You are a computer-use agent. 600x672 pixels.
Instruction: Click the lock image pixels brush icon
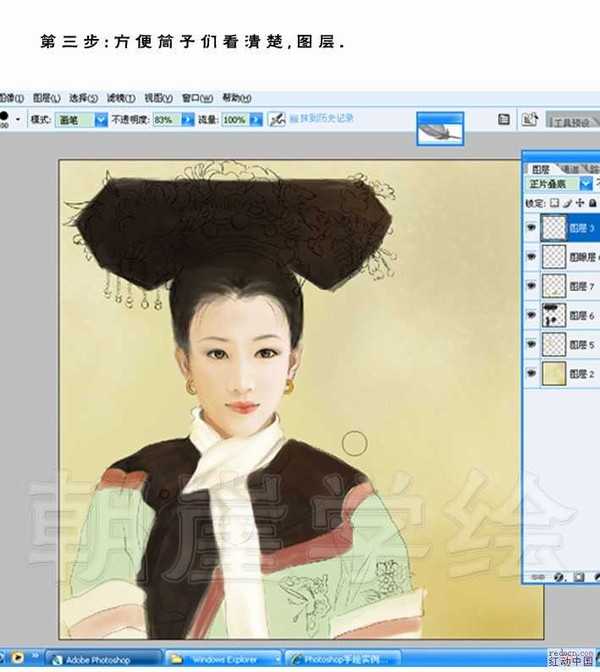tap(567, 202)
